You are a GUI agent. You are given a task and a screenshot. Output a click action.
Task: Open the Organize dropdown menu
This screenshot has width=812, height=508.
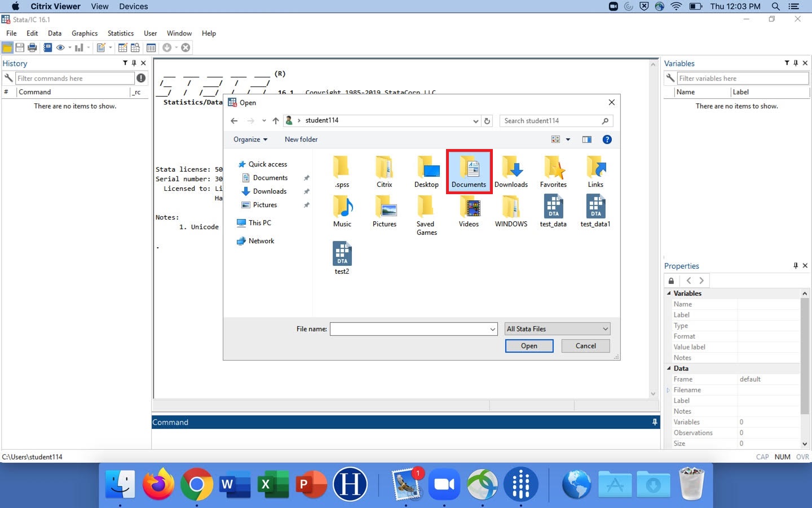[250, 139]
